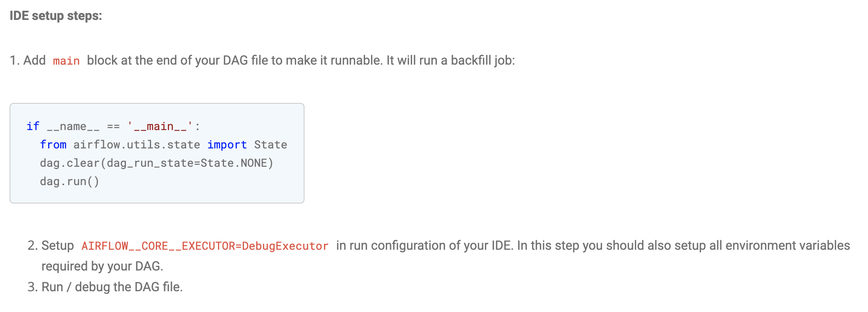Click "run configuration of your IDE" text

430,245
